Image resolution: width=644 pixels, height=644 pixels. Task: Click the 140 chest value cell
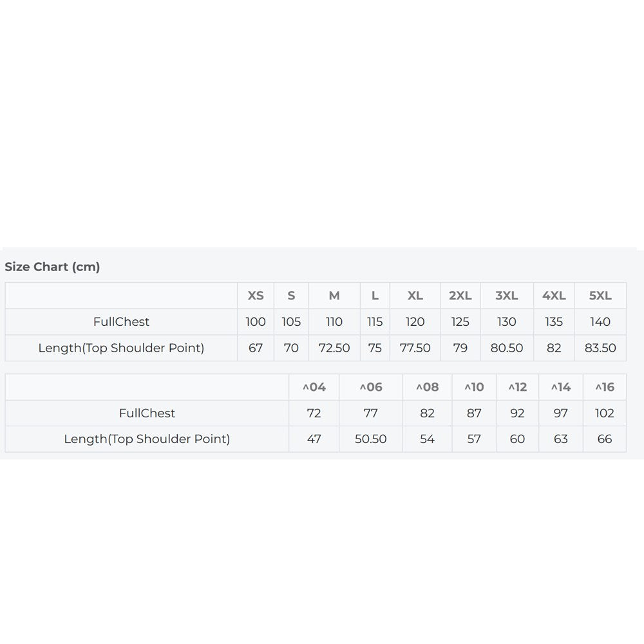[600, 321]
